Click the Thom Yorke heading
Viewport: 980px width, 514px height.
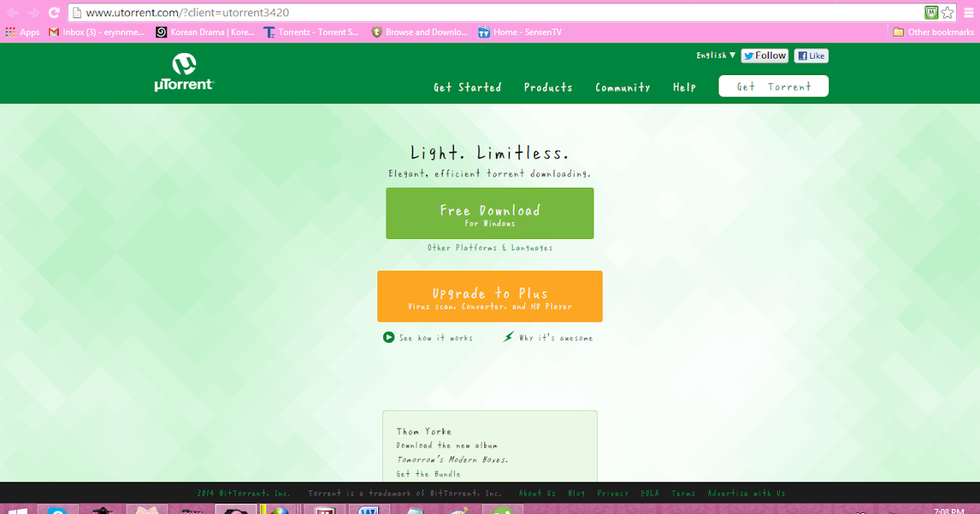424,432
